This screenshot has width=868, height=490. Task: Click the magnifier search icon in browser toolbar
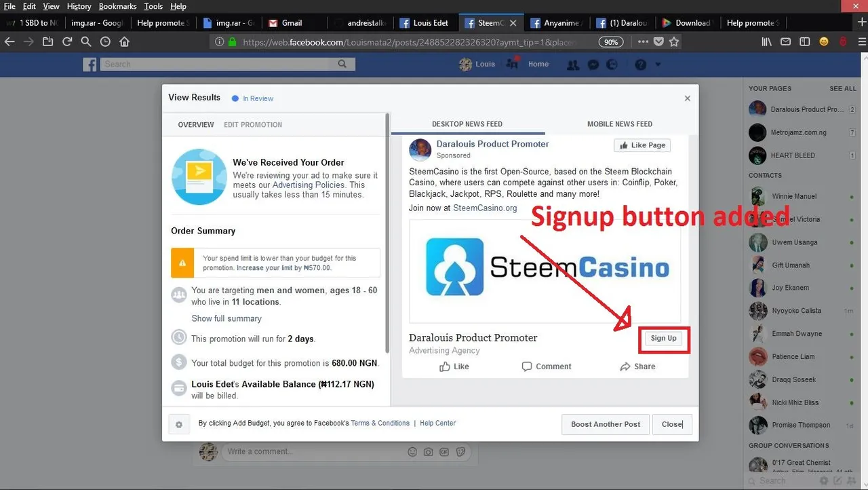[x=86, y=41]
